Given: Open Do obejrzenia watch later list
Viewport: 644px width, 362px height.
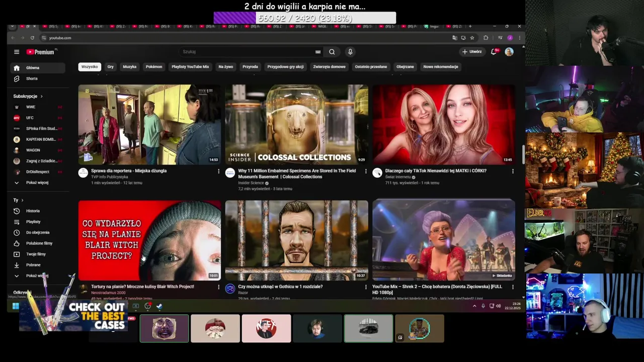Looking at the screenshot, I should [38, 232].
